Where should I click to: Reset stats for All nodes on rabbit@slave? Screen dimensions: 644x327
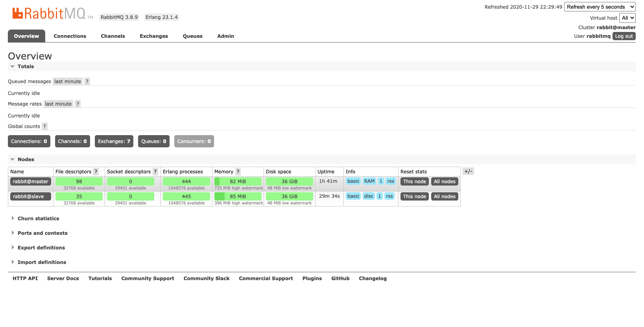click(445, 197)
